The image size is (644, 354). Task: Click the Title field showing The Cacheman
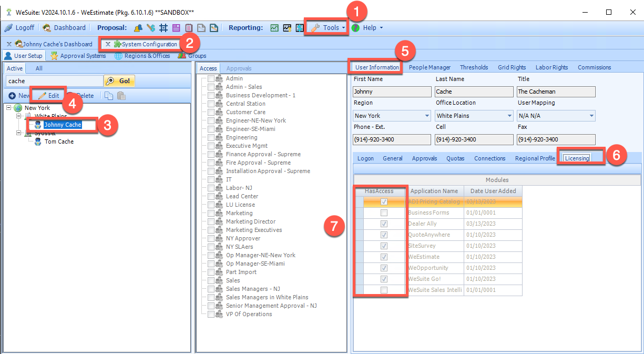click(x=556, y=92)
